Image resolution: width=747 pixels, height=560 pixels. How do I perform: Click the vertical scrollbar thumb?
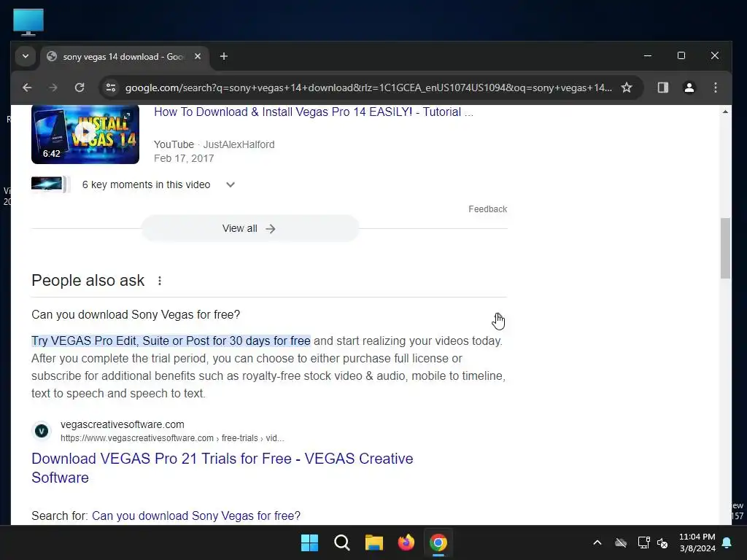(725, 248)
